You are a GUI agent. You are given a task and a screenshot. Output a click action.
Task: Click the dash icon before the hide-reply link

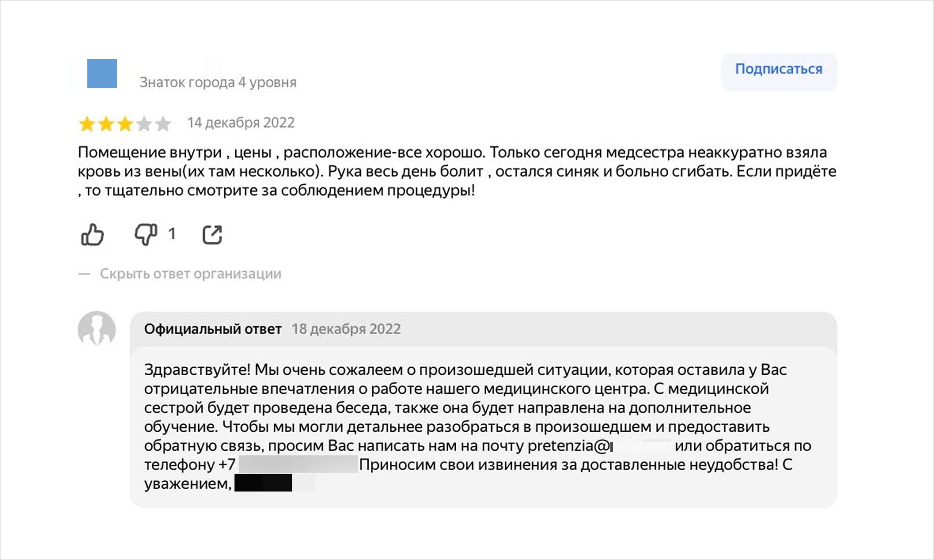(x=84, y=274)
